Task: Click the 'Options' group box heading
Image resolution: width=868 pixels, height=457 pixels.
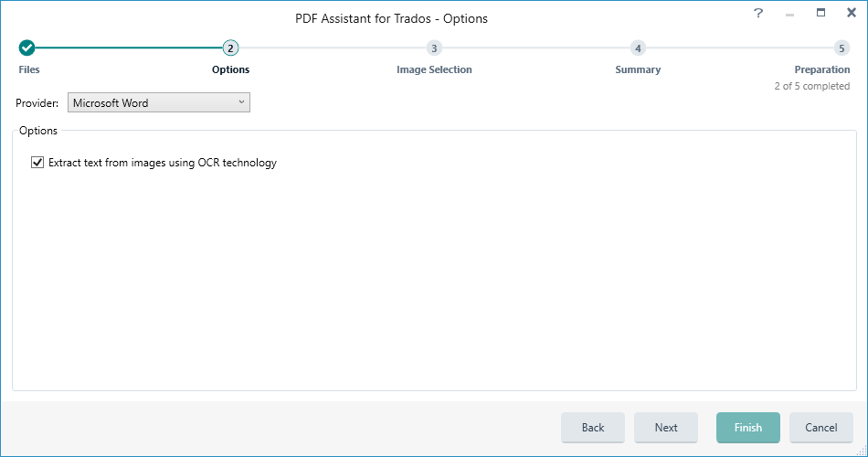Action: [38, 131]
